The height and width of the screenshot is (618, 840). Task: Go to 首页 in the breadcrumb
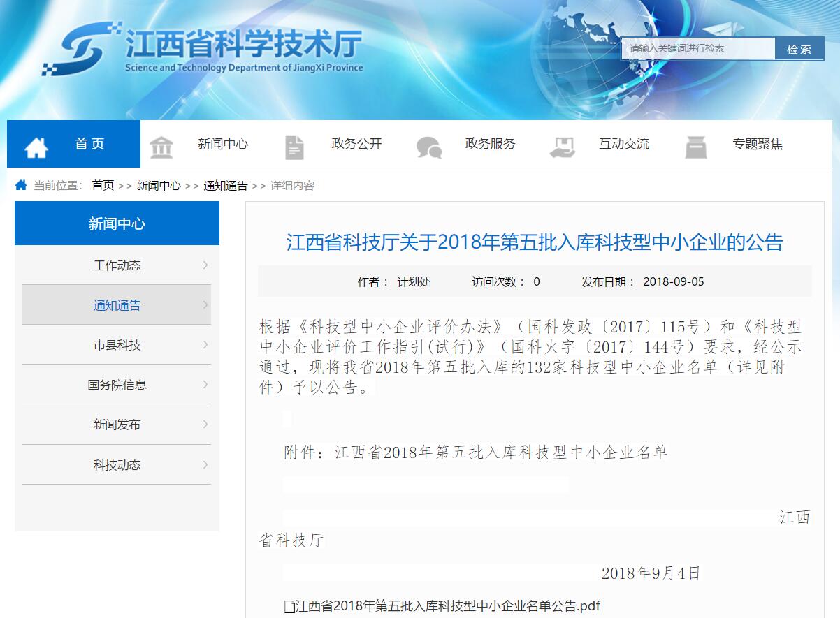coord(103,185)
